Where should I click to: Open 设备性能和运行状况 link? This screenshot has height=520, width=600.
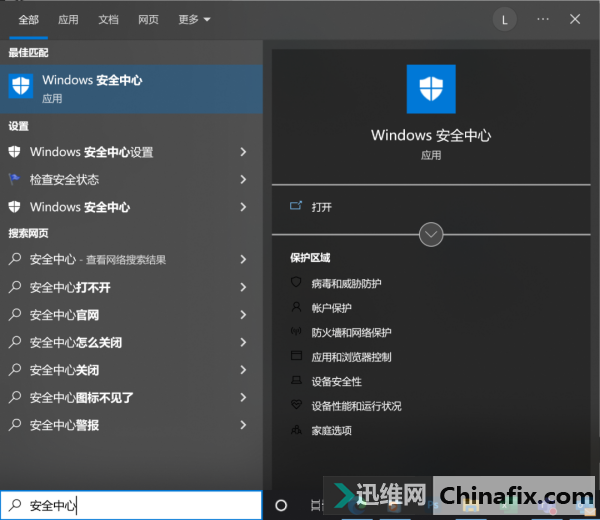pyautogui.click(x=356, y=406)
